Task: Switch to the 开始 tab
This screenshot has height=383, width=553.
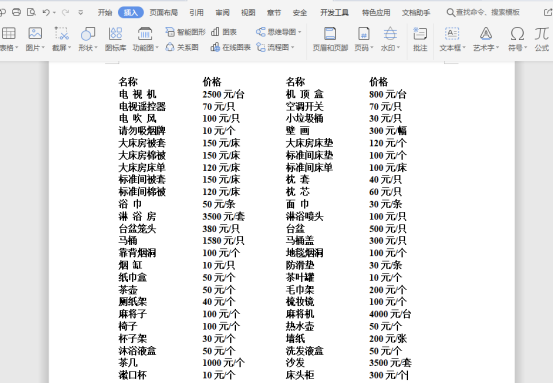Action: coord(105,13)
